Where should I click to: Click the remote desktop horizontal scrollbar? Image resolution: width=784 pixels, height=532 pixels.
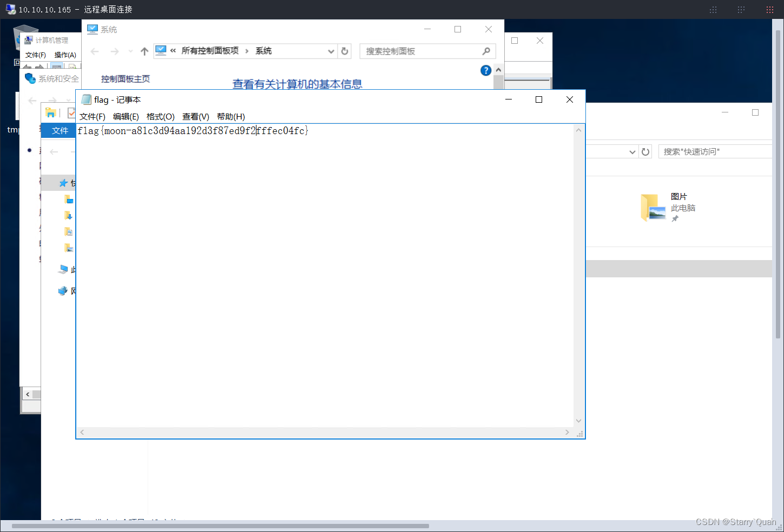coord(220,526)
